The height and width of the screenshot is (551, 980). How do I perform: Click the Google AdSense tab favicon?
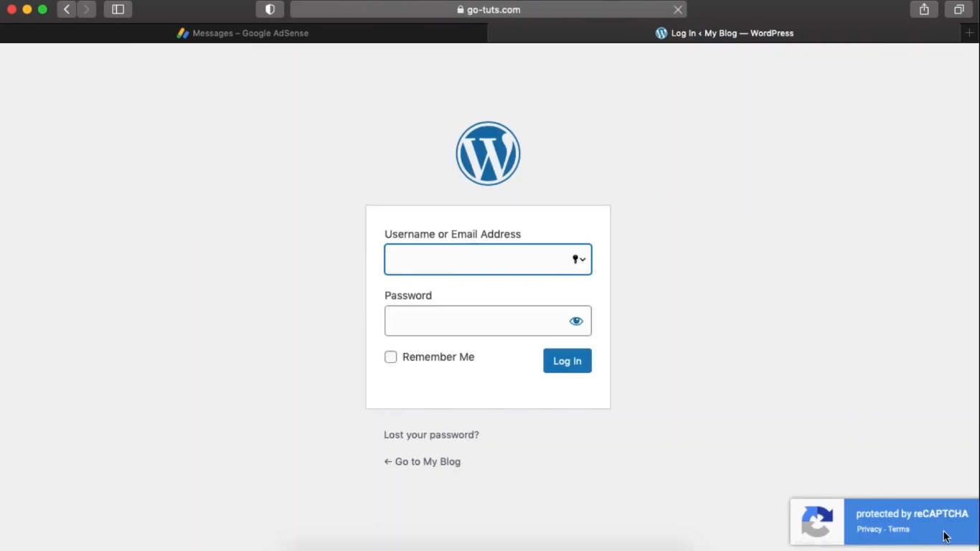click(183, 33)
